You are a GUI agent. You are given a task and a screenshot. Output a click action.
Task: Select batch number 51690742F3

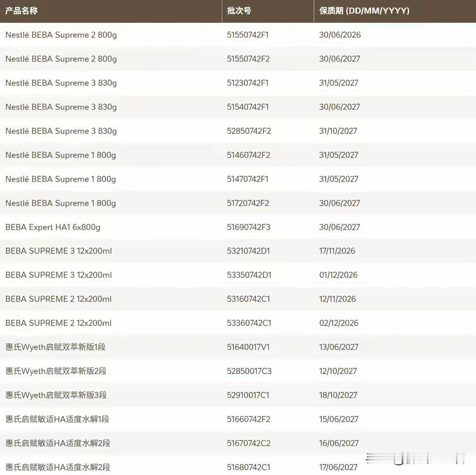coord(249,227)
